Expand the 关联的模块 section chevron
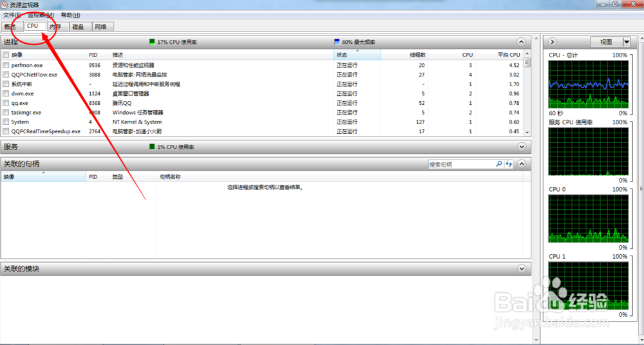 coord(522,269)
